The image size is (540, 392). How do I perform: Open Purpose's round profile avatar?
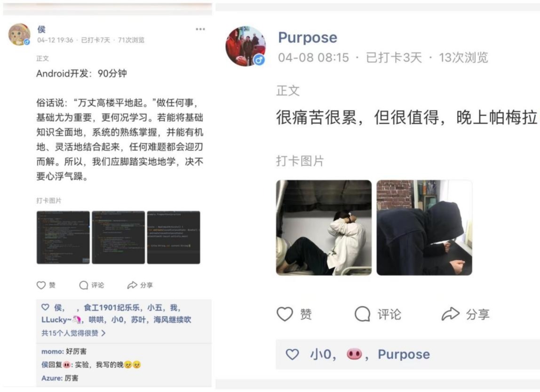coord(246,46)
